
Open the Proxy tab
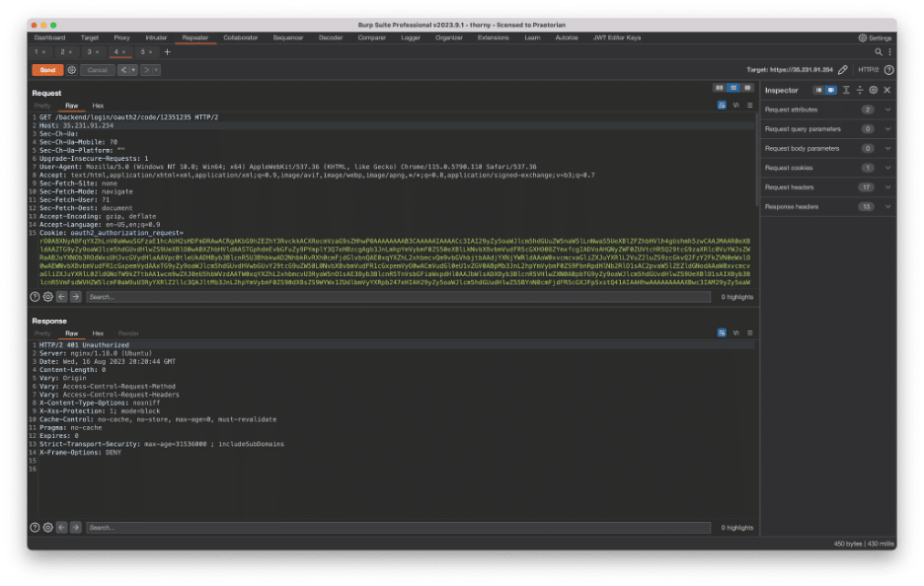click(122, 37)
